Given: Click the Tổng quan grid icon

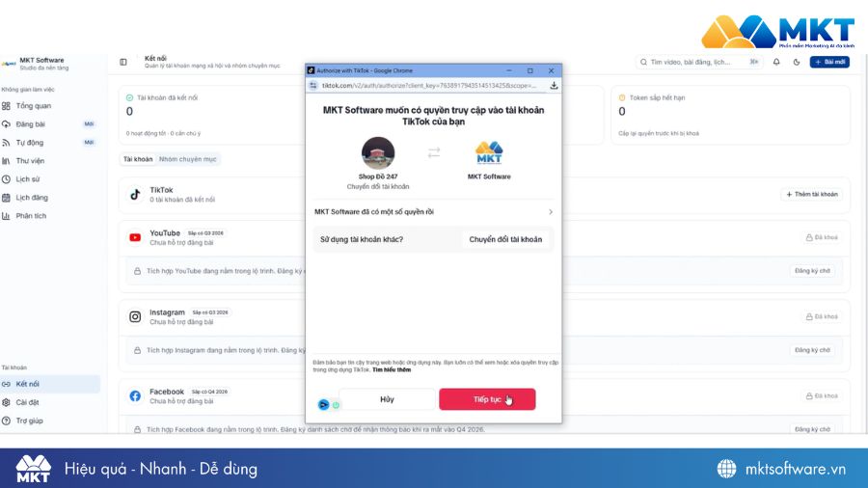Looking at the screenshot, I should pos(6,106).
